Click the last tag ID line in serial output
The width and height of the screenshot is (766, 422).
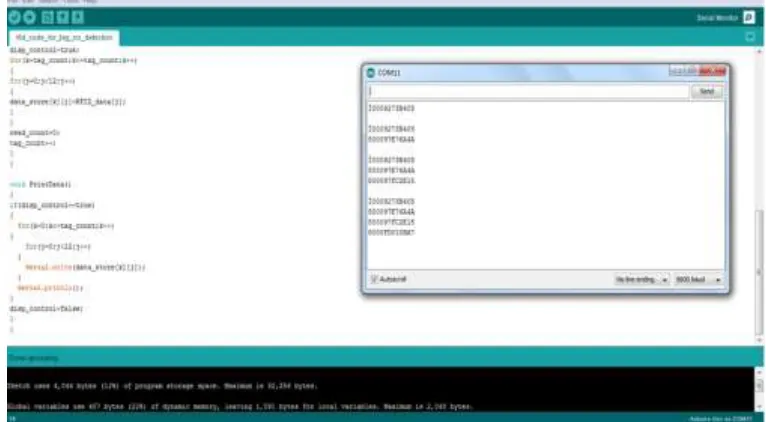[x=391, y=233]
